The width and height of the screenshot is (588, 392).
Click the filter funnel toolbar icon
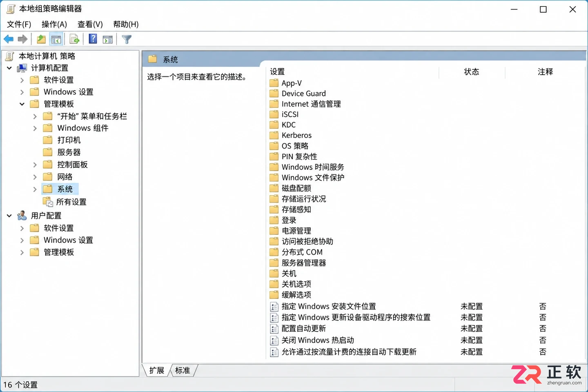127,39
